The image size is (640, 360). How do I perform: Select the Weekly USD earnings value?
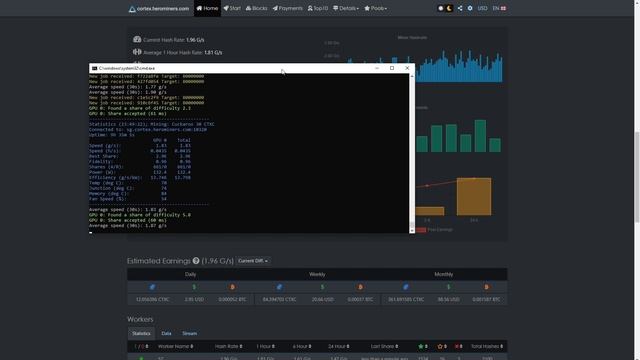[322, 299]
